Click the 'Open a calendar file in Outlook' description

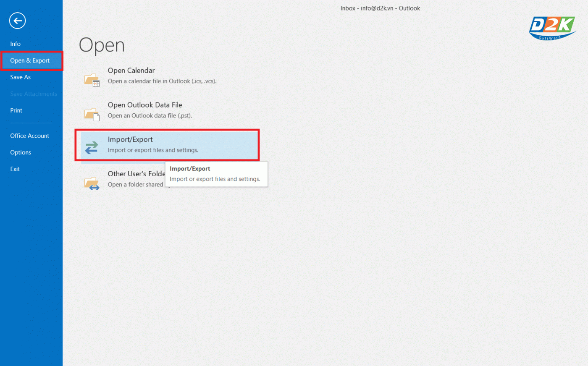tap(162, 81)
